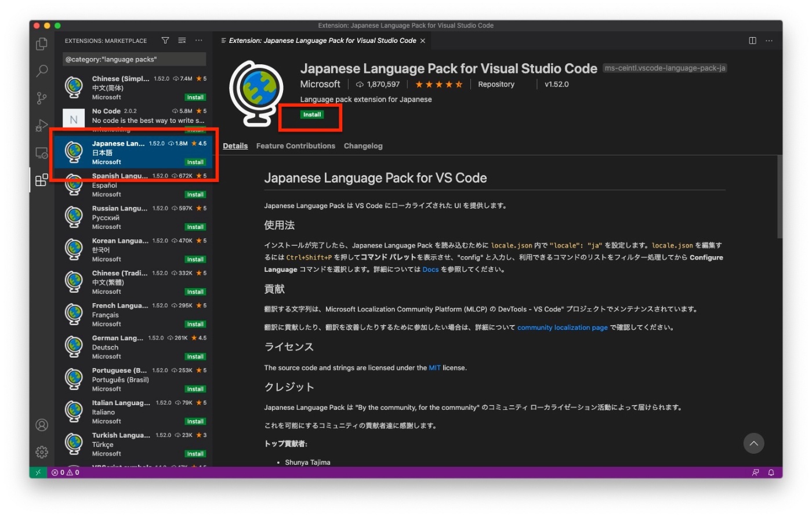
Task: Click the EXTENSIONS: MARKETPLACE panel title
Action: [106, 41]
